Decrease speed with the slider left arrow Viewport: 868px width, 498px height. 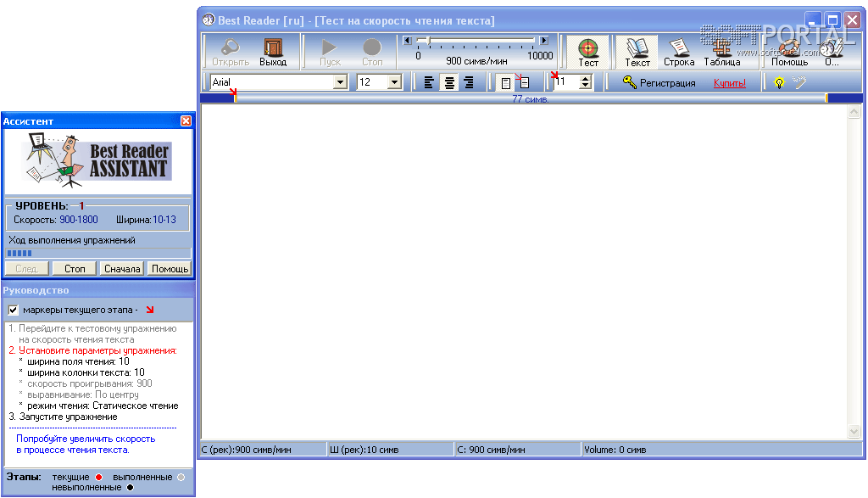(x=408, y=41)
